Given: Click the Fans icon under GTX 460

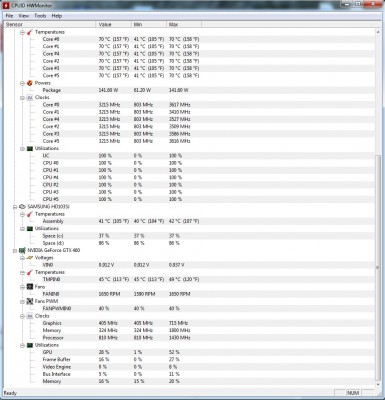Looking at the screenshot, I should click(30, 287).
